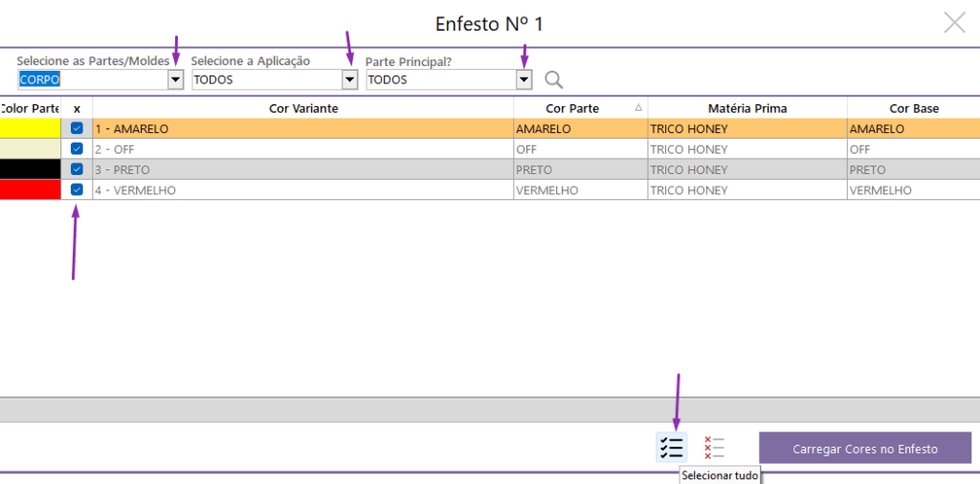
Task: Click the Matéria Prima column header
Action: [x=746, y=108]
